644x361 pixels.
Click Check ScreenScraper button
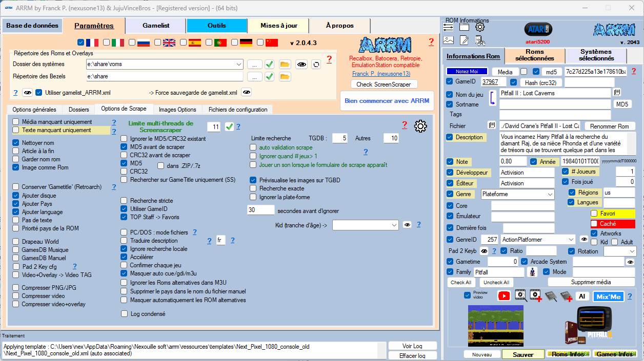coord(384,84)
